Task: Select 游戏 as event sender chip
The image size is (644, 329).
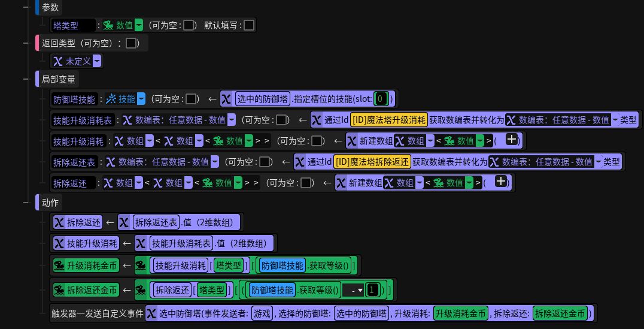Action: point(262,314)
